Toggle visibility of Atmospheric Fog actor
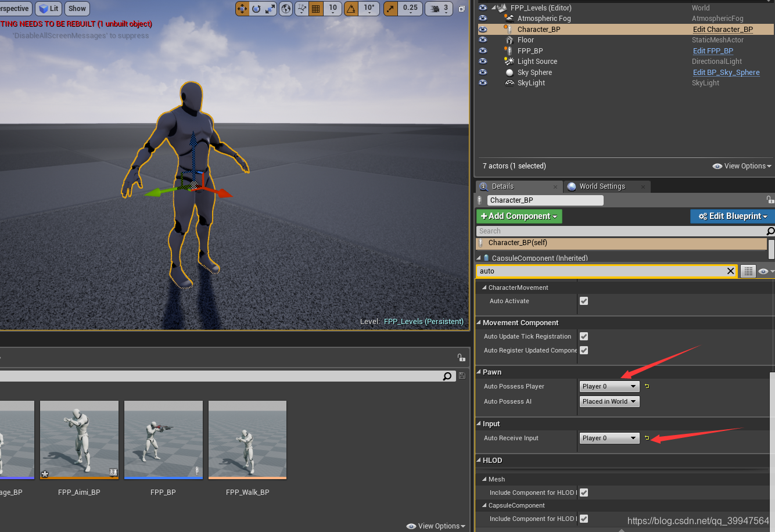This screenshot has width=775, height=532. click(483, 19)
